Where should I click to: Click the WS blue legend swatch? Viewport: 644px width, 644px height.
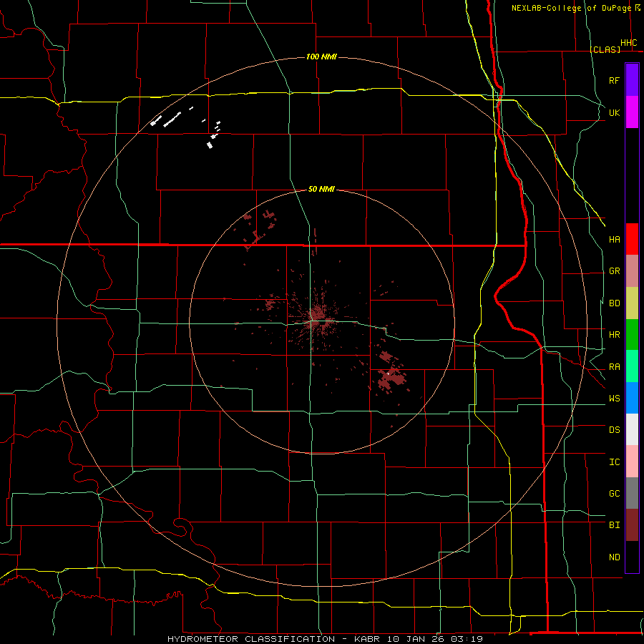632,398
